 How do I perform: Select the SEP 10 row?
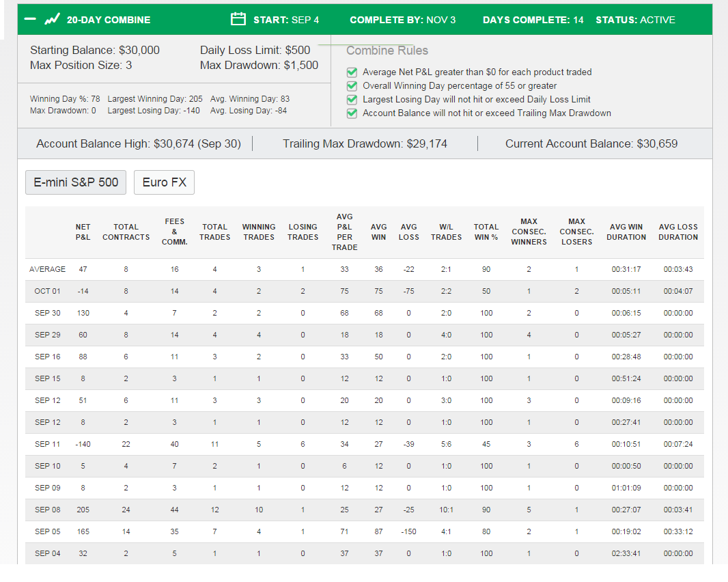coord(365,466)
